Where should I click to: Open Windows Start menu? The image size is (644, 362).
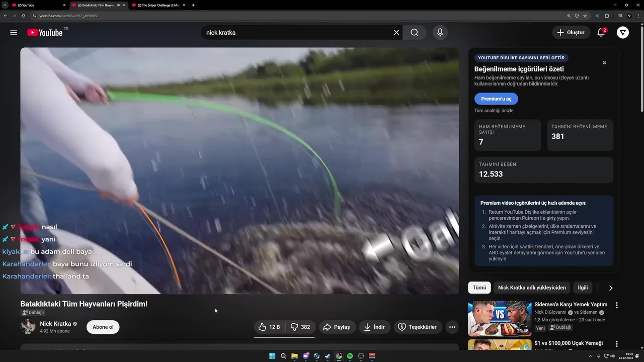click(272, 356)
